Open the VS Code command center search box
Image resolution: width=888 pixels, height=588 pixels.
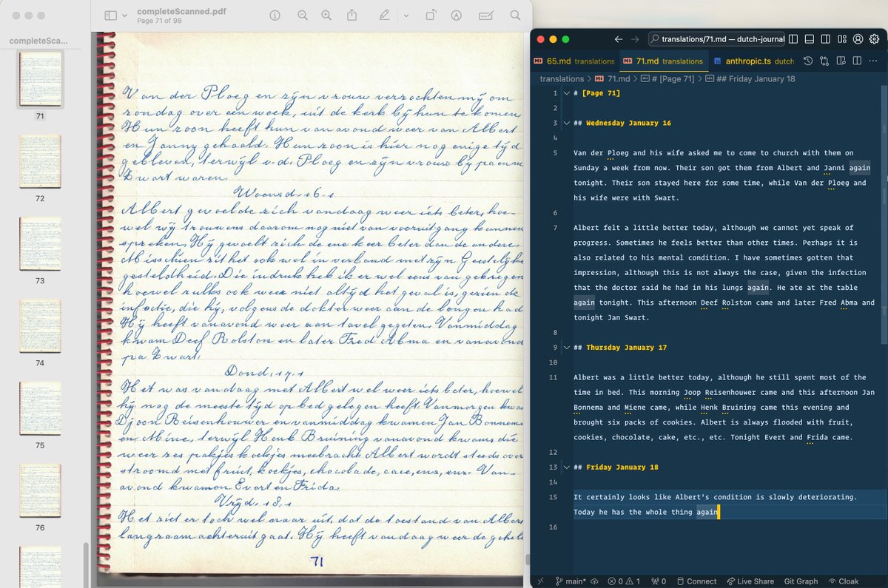[716, 39]
